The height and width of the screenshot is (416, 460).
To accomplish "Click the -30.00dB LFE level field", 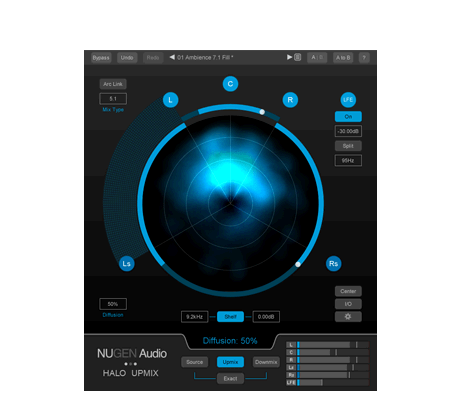I will 348,131.
